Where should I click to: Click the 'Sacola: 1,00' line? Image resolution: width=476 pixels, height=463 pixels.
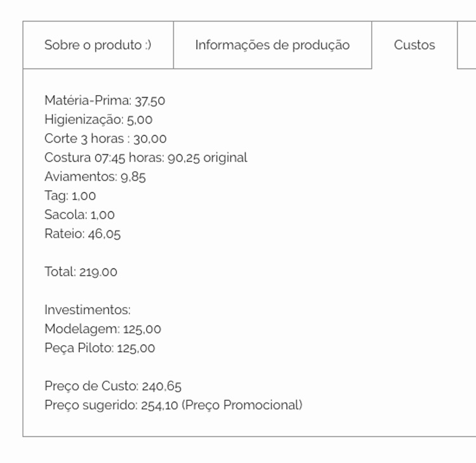(x=79, y=214)
